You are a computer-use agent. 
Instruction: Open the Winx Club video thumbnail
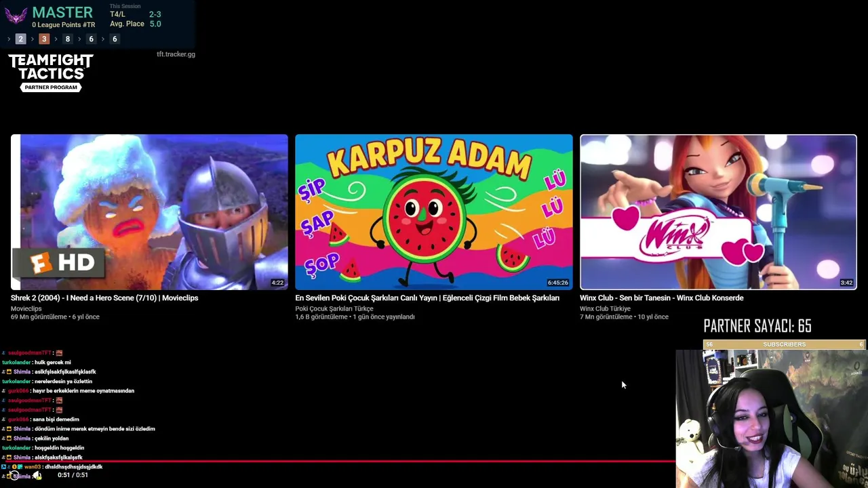[718, 212]
